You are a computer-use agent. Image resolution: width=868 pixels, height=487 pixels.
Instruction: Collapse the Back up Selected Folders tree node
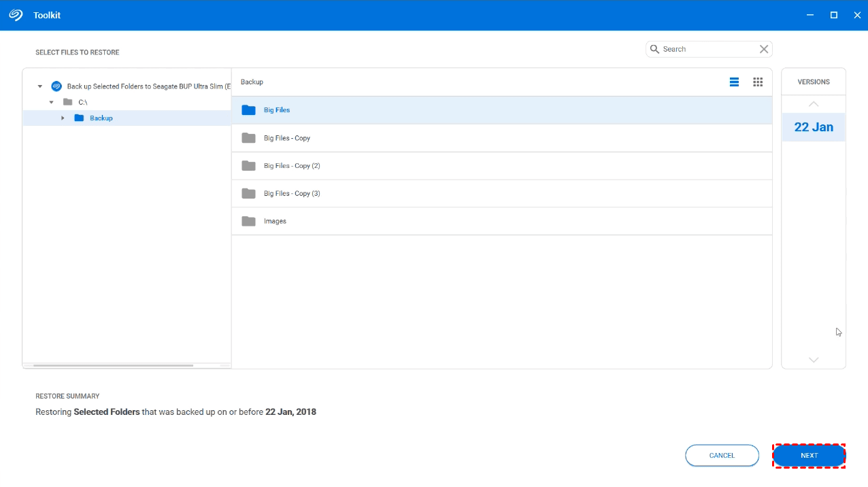pyautogui.click(x=39, y=86)
